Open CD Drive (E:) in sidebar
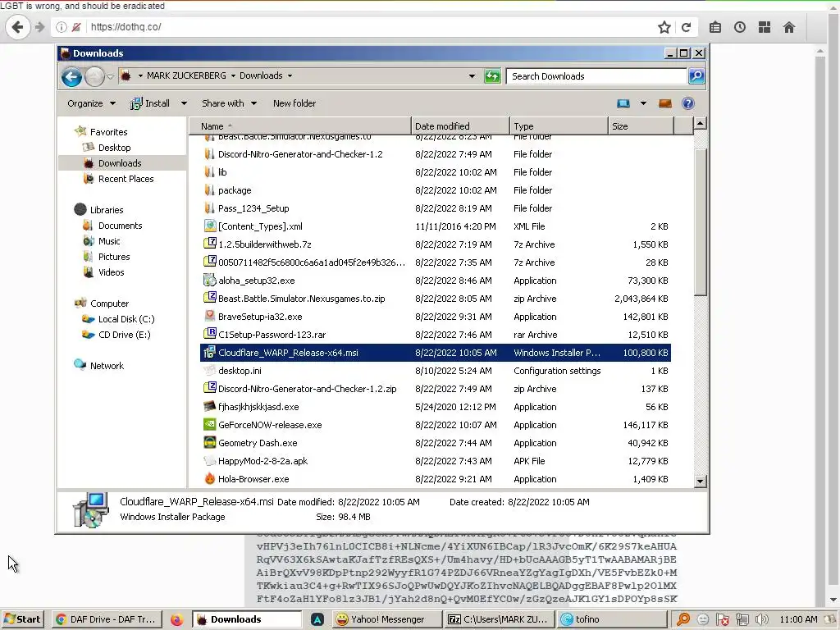Viewport: 840px width, 630px height. click(125, 335)
